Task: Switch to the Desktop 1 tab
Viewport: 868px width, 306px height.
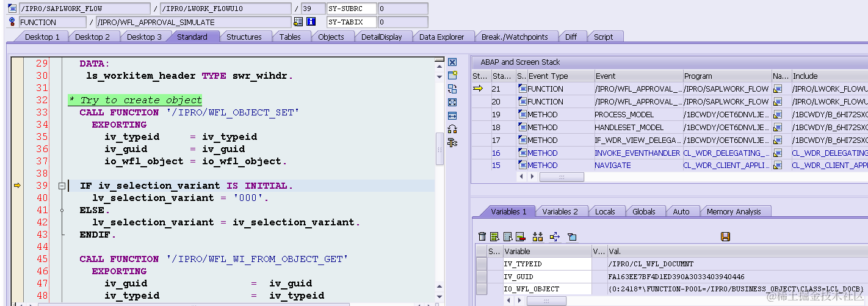Action: pos(42,37)
